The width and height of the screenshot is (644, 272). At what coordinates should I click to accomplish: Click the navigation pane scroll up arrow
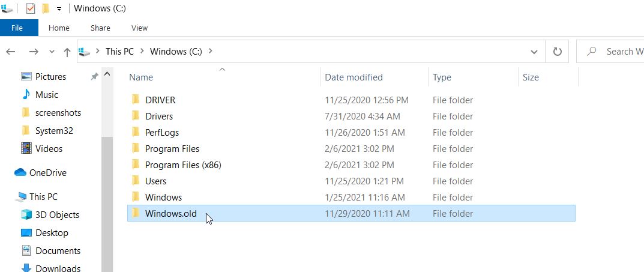(x=107, y=74)
